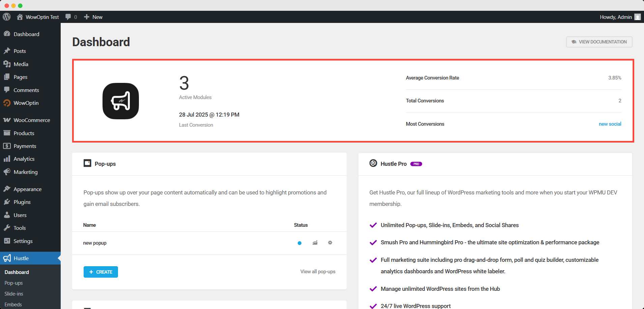Click the Hustle Pro panel logo icon

coord(373,163)
